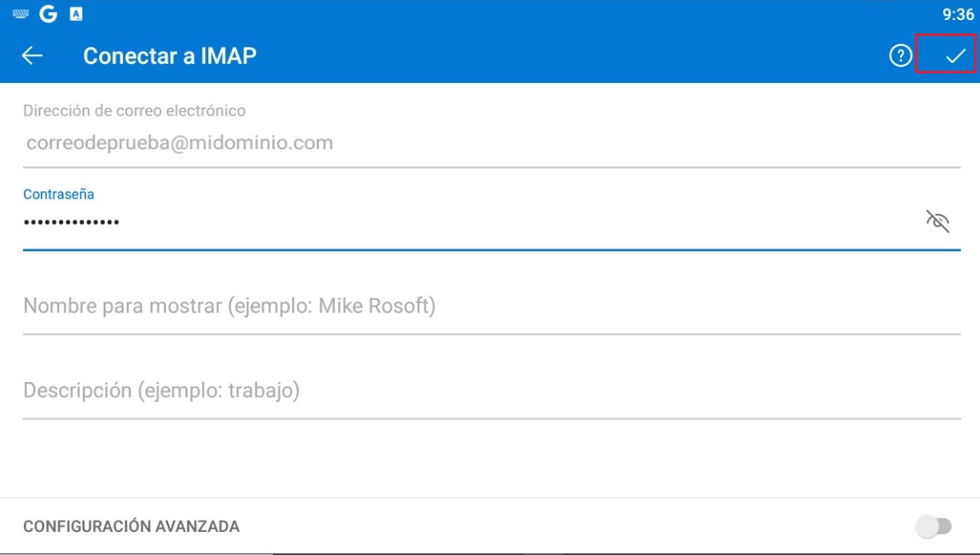Go back using the left arrow
Viewport: 980px width, 555px height.
32,56
